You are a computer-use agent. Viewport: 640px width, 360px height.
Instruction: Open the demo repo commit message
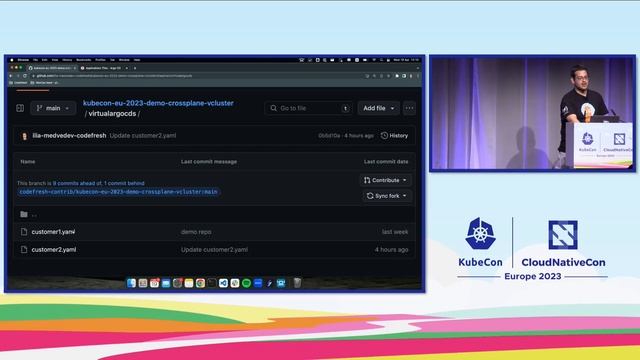196,232
